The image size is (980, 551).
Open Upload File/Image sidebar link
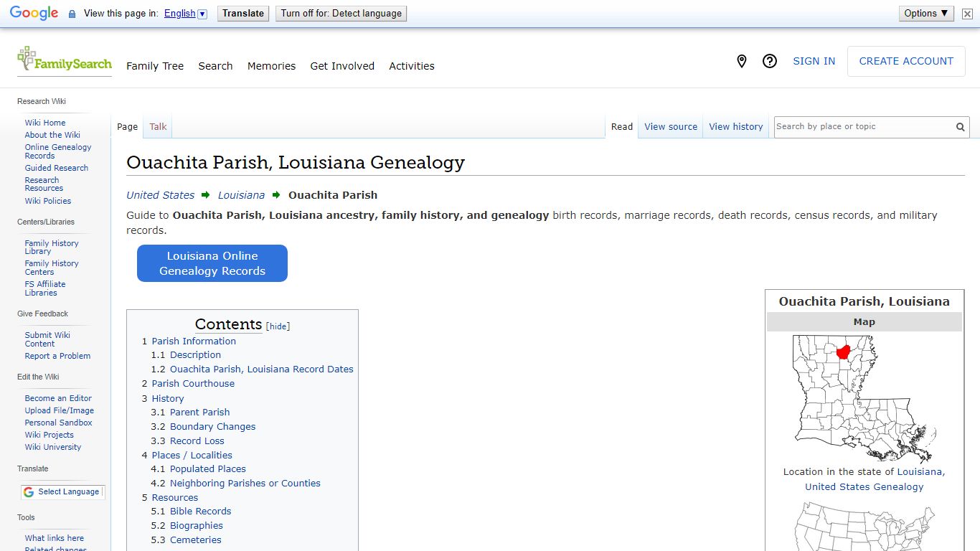(x=60, y=410)
